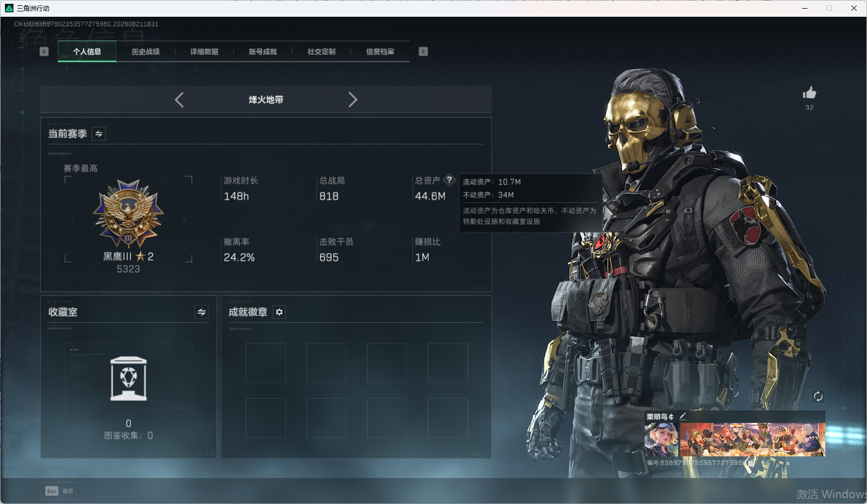
Task: Select the bottom-right empty achievement badge slot
Action: pos(448,418)
